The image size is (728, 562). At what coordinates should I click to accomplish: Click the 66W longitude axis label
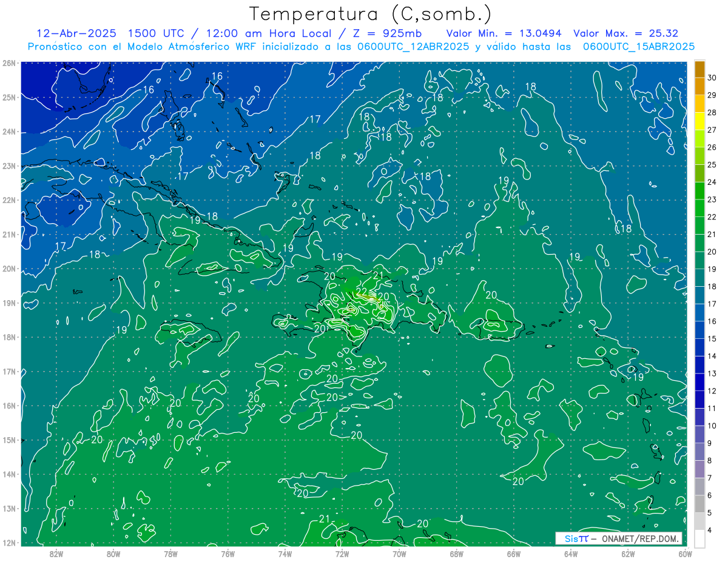[513, 554]
